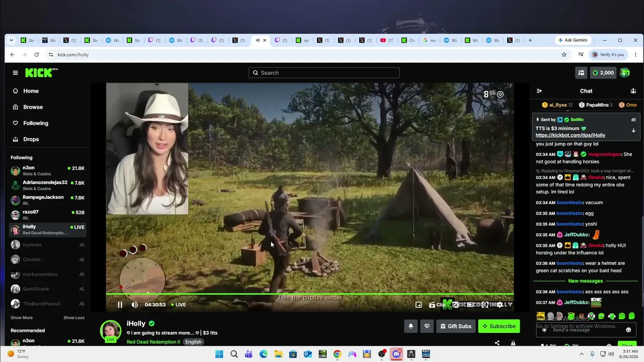This screenshot has height=362, width=644.
Task: Click ai_Ryse on the gift leaderboard
Action: pyautogui.click(x=557, y=105)
